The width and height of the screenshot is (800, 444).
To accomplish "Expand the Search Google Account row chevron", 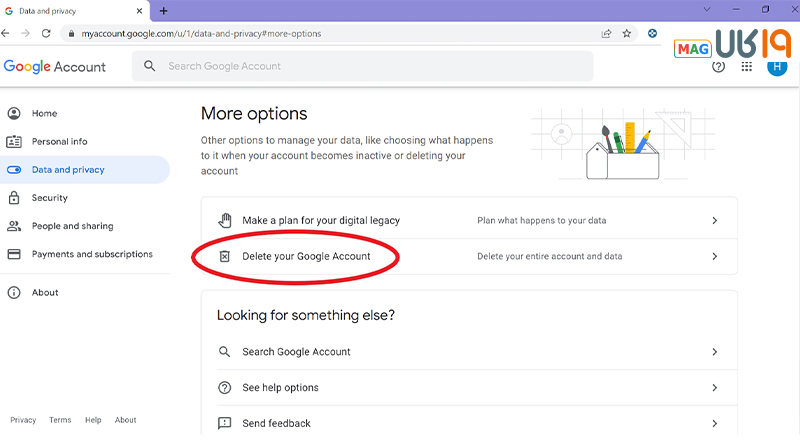I will (x=715, y=352).
